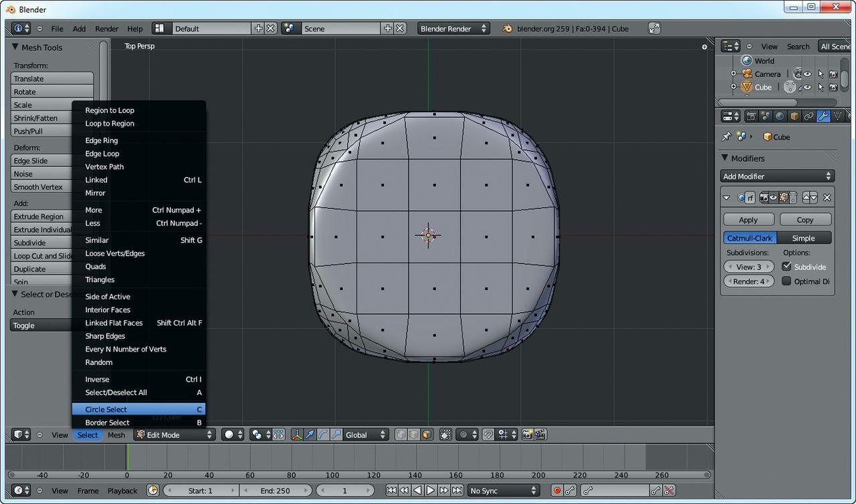Click Extrude Region tool button
Viewport: 856px width, 504px height.
41,217
